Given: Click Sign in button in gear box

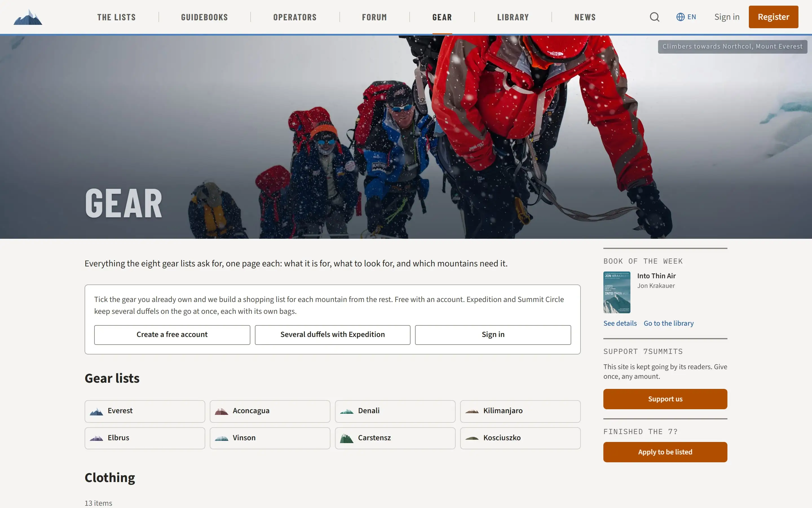Looking at the screenshot, I should (493, 335).
